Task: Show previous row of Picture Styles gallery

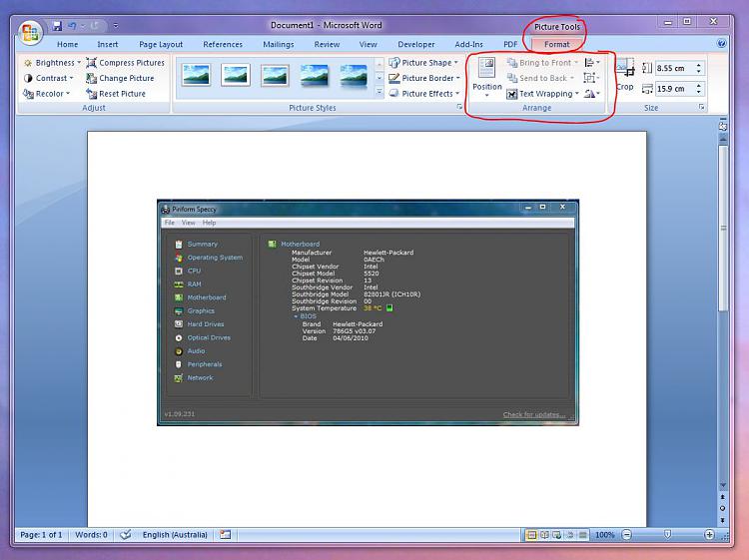Action: (379, 63)
